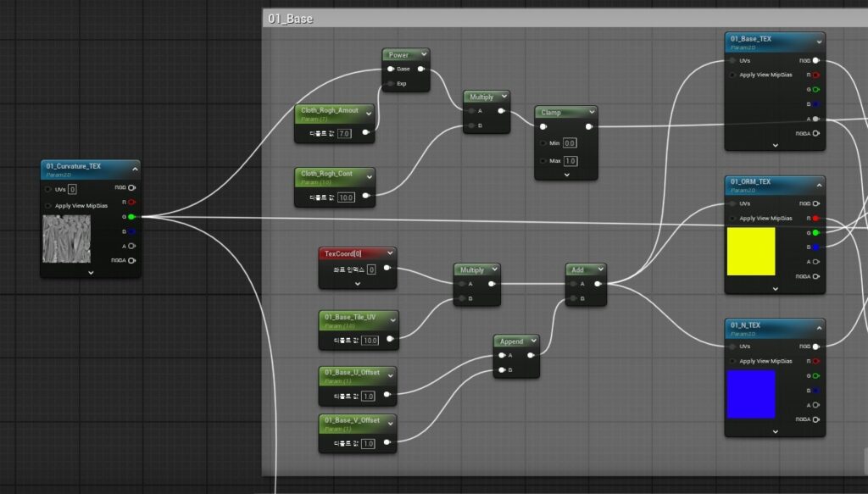Click the UVs input pin of 01_Curvature_TEX

tap(48, 189)
